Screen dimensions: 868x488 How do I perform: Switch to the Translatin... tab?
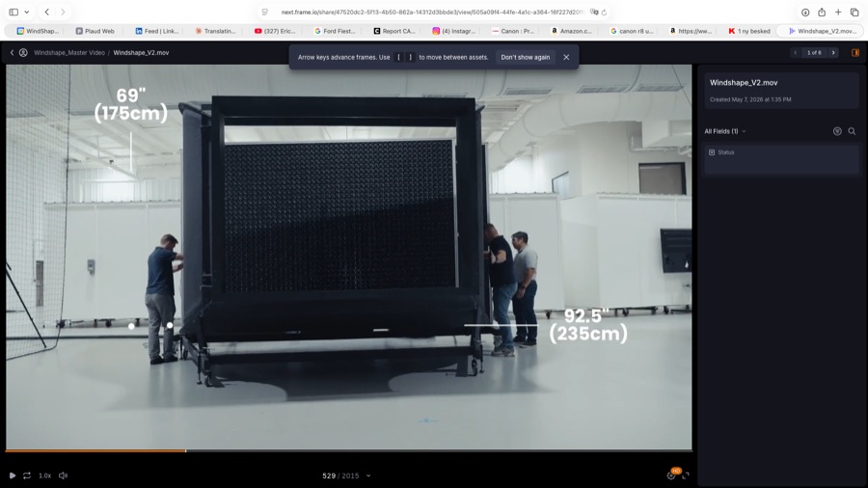point(215,31)
